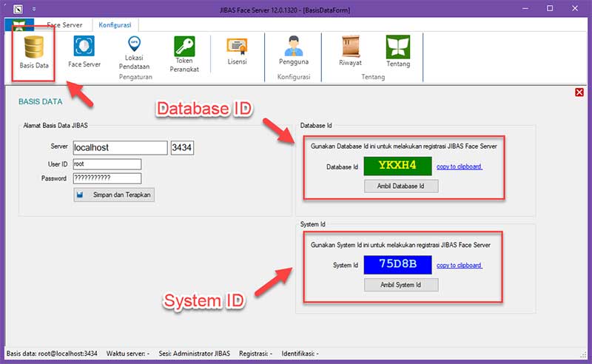Switch to the Face Server tab
Image resolution: width=592 pixels, height=364 pixels.
coord(64,25)
